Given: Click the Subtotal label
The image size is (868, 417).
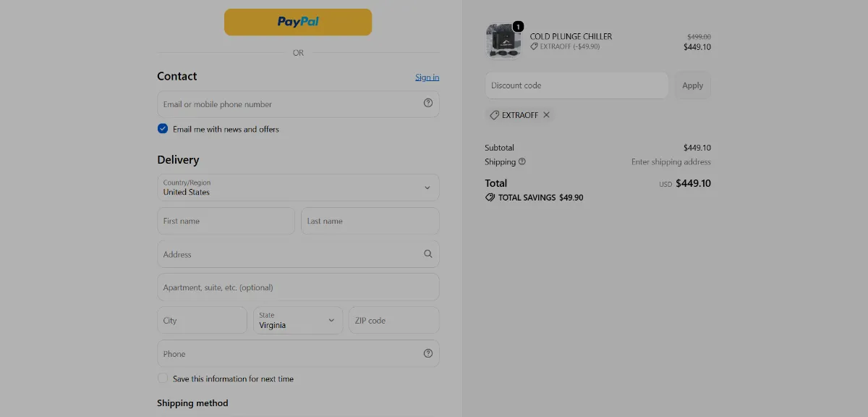Looking at the screenshot, I should (499, 148).
